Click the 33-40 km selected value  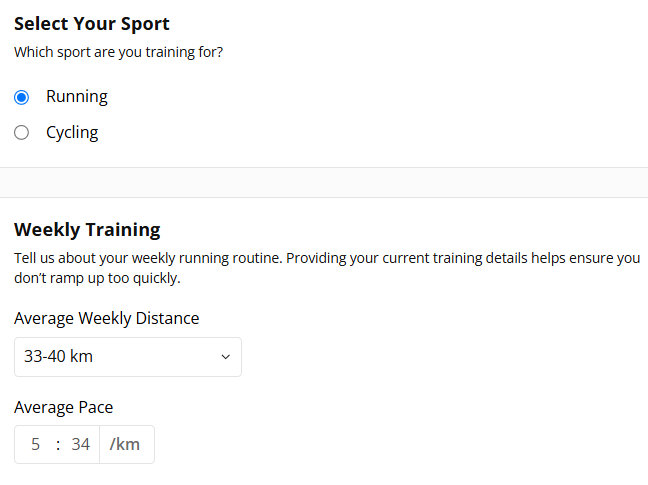pyautogui.click(x=59, y=356)
